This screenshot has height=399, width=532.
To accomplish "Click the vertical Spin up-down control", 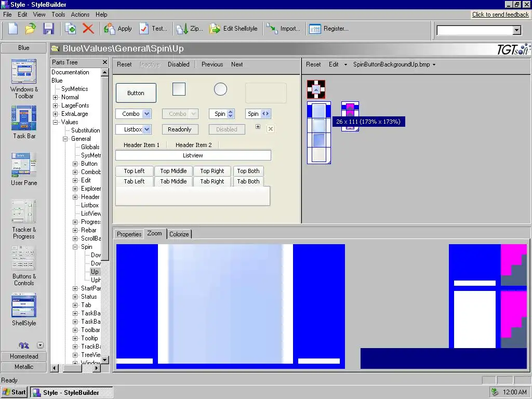I will [230, 114].
